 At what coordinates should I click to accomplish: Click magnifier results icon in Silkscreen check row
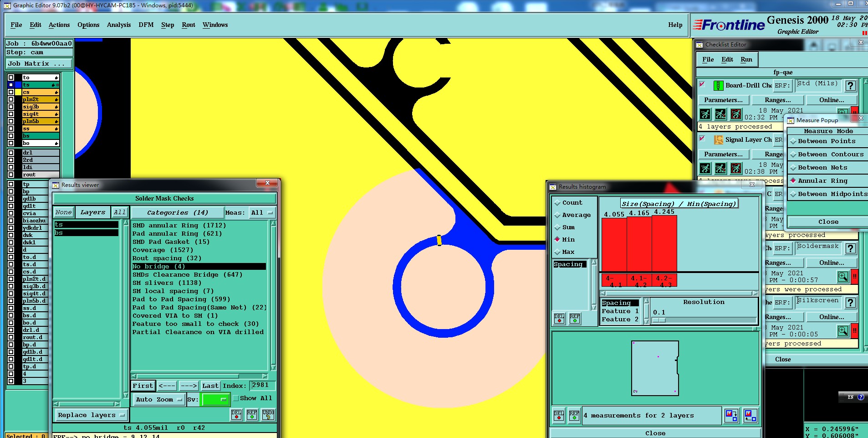tap(842, 331)
